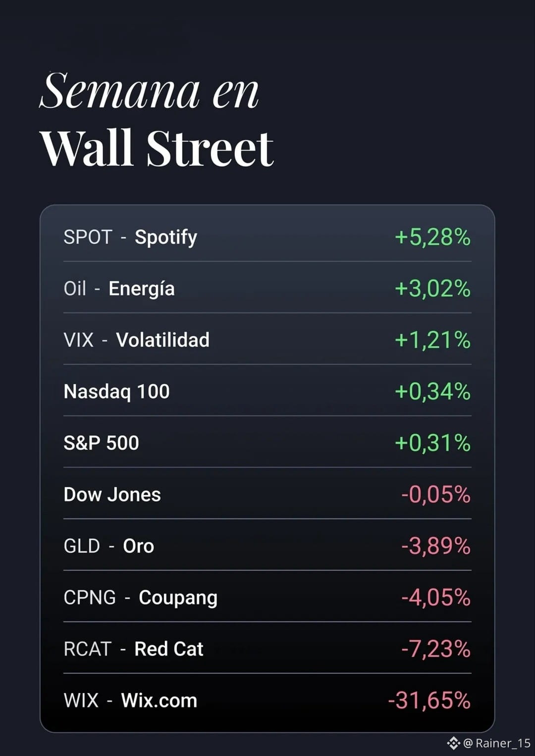Image resolution: width=535 pixels, height=756 pixels.
Task: Select the VIX - Volatilidad entry
Action: tap(267, 340)
